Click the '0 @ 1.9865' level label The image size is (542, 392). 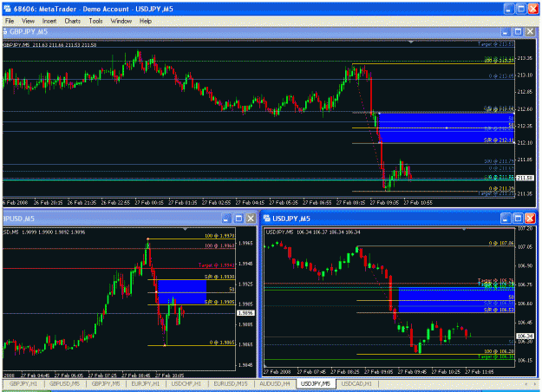(222, 343)
